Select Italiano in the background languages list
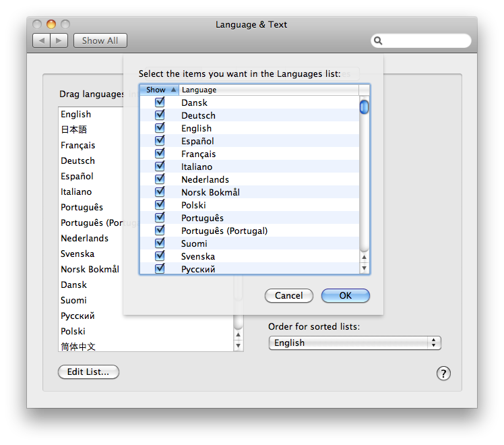The image size is (504, 445). (x=76, y=192)
